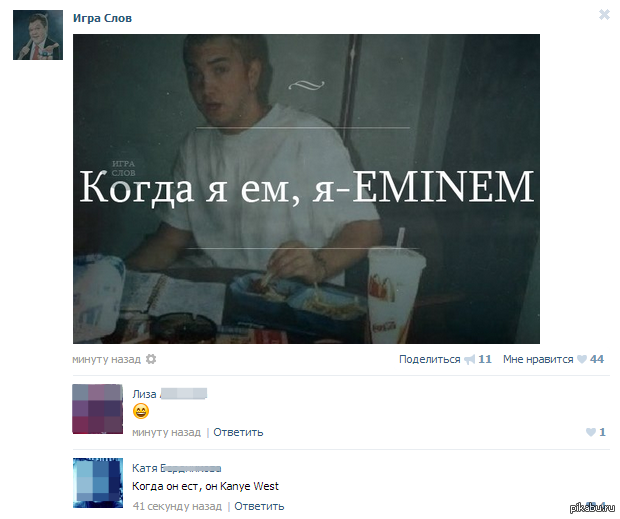620x519 pixels.
Task: Click the megaphone share icon
Action: [469, 359]
